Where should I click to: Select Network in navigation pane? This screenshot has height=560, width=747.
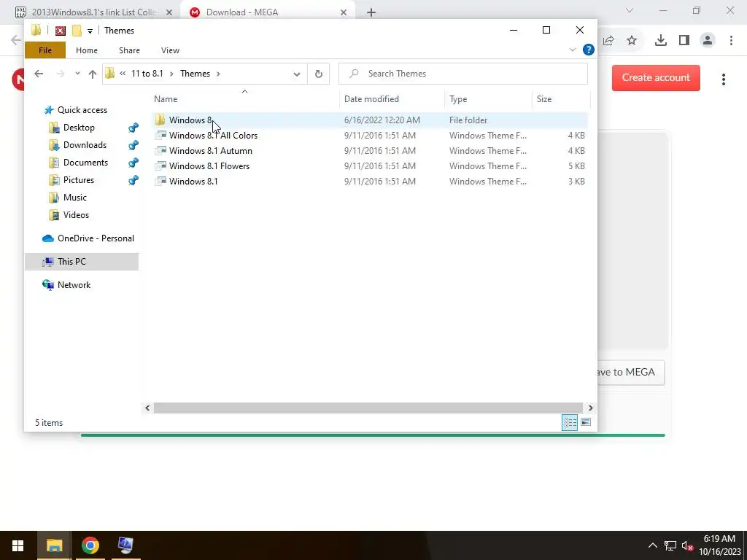click(74, 285)
